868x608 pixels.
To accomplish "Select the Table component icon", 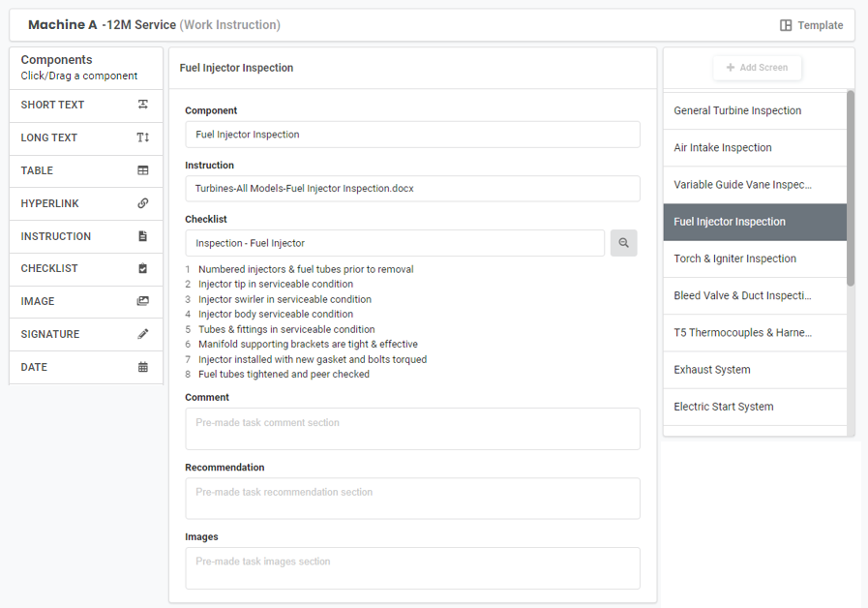I will point(143,170).
